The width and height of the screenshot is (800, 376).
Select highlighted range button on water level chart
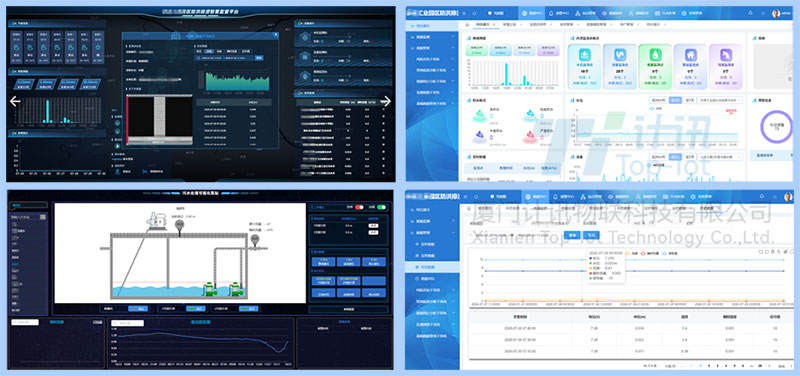pyautogui.click(x=676, y=101)
